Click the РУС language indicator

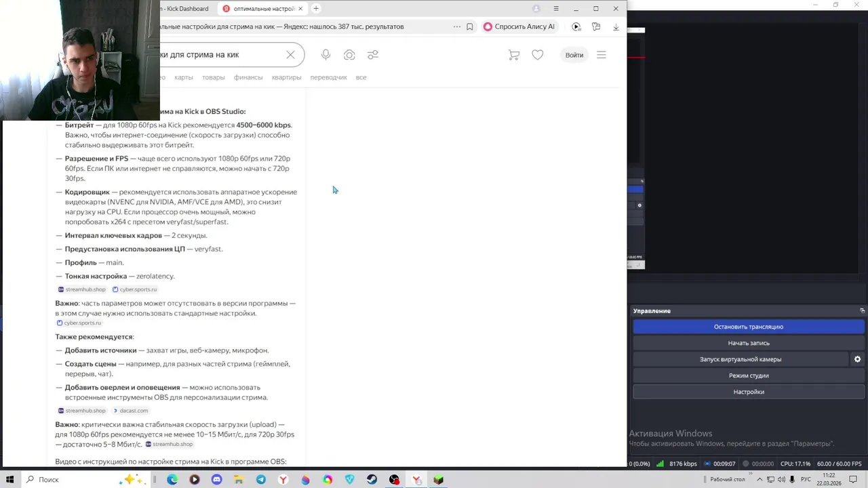pyautogui.click(x=806, y=480)
